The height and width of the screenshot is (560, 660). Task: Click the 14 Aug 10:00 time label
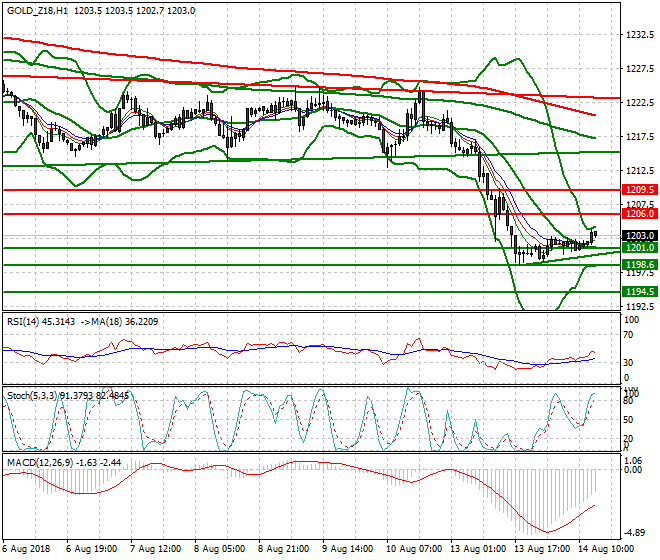click(609, 549)
